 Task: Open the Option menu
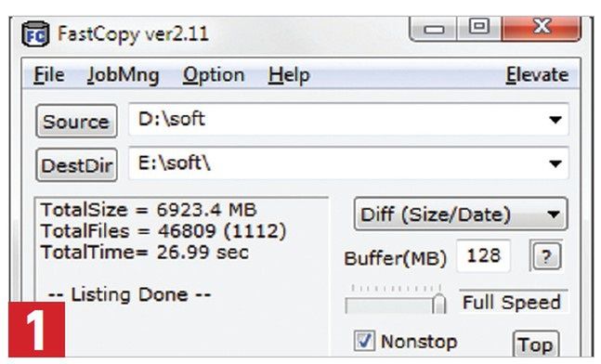click(214, 75)
